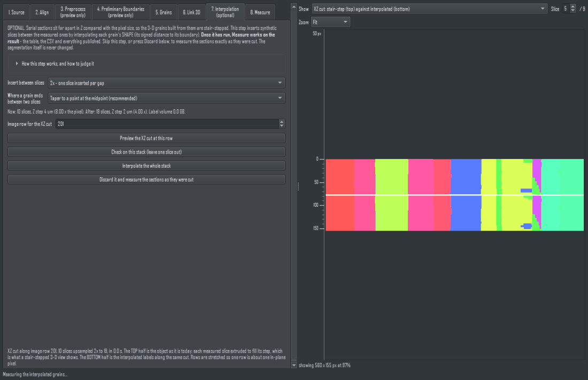Open the 8. Measure tab
The image size is (588, 380).
pos(260,12)
